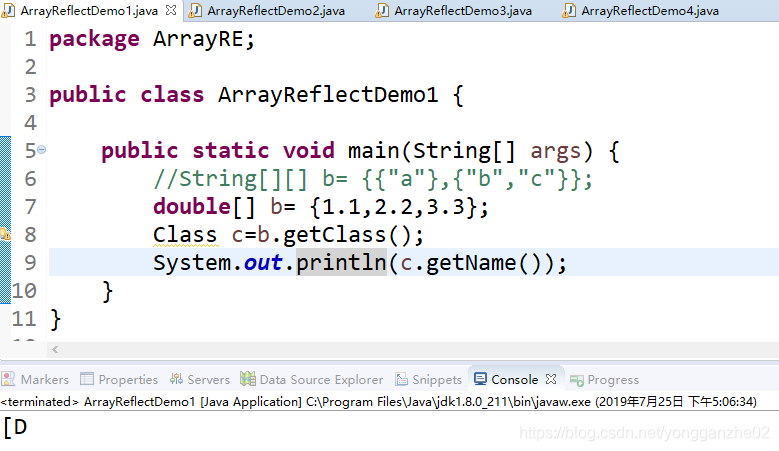
Task: Collapse the main method fold marker on line 5
Action: click(x=42, y=150)
